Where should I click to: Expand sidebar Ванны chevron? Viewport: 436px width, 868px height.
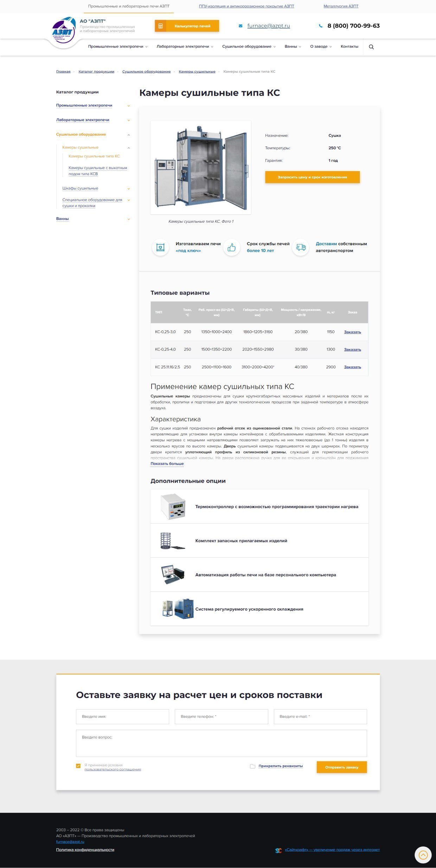[129, 219]
